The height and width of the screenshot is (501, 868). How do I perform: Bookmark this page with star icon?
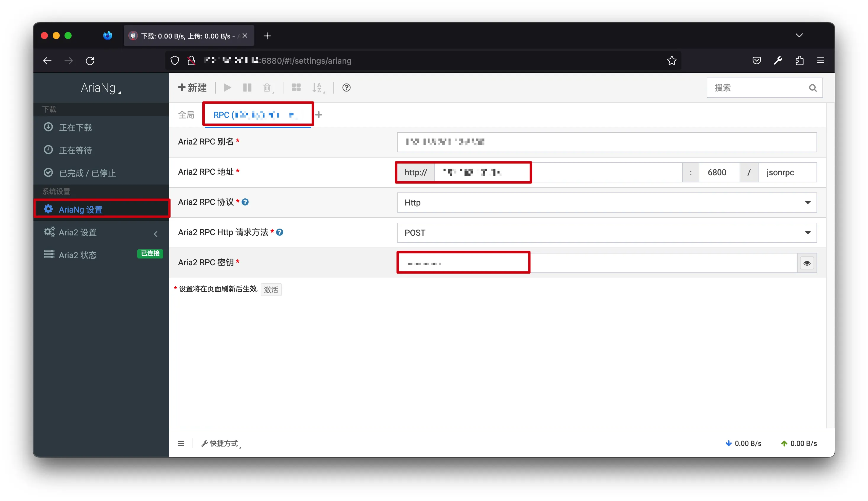point(671,61)
